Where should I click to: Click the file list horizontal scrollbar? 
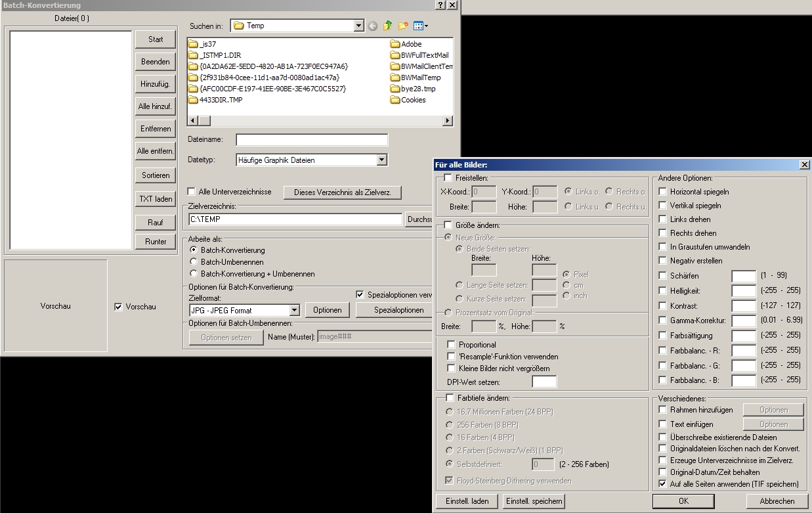point(320,121)
